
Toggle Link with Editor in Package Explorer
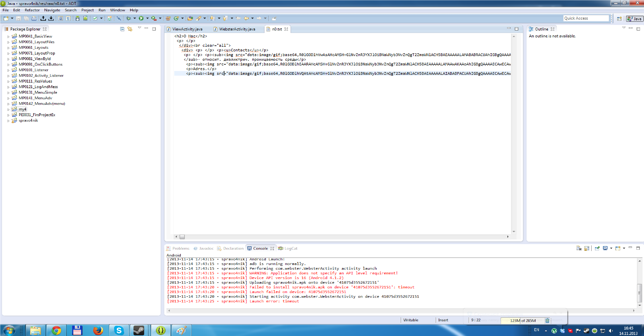pyautogui.click(x=130, y=29)
